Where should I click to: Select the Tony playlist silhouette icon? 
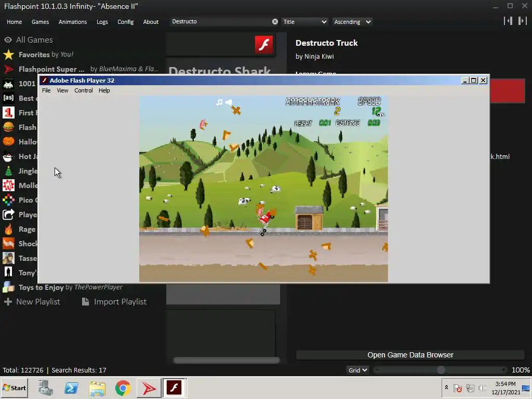click(8, 273)
